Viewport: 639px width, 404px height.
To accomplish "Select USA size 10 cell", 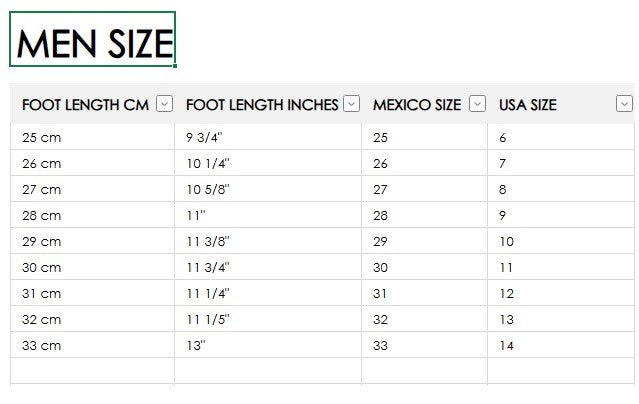I will click(560, 241).
